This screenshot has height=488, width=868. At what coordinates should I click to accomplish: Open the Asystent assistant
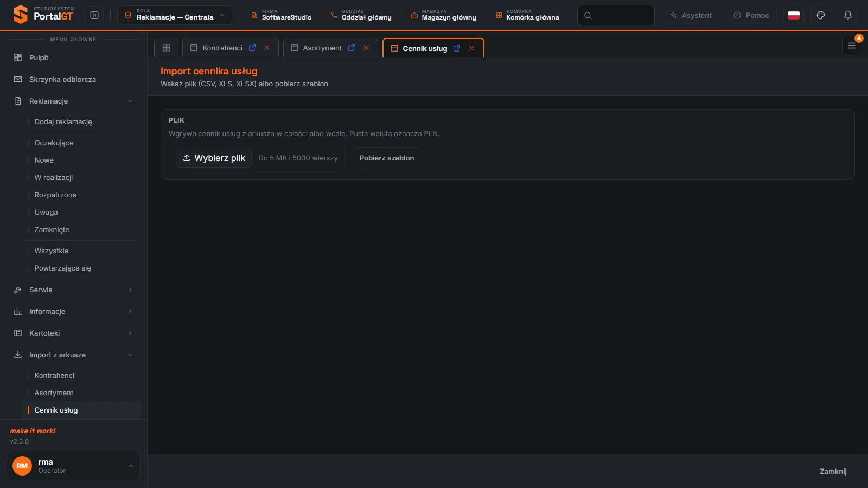(691, 15)
